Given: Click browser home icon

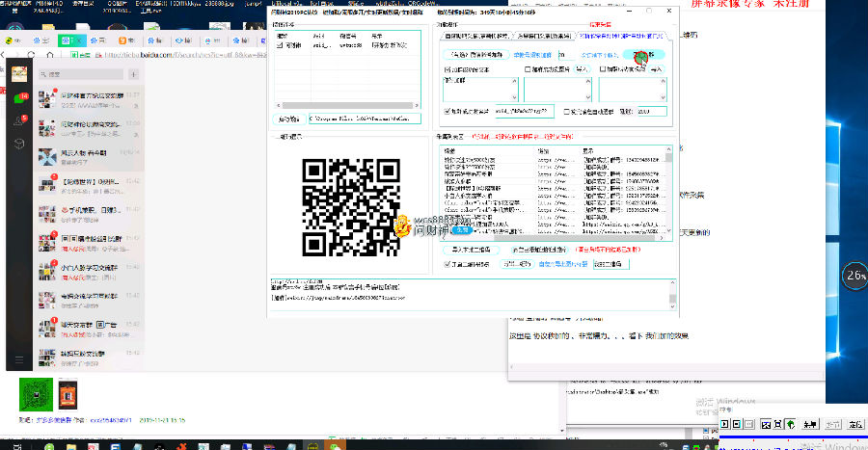Looking at the screenshot, I should [50, 55].
